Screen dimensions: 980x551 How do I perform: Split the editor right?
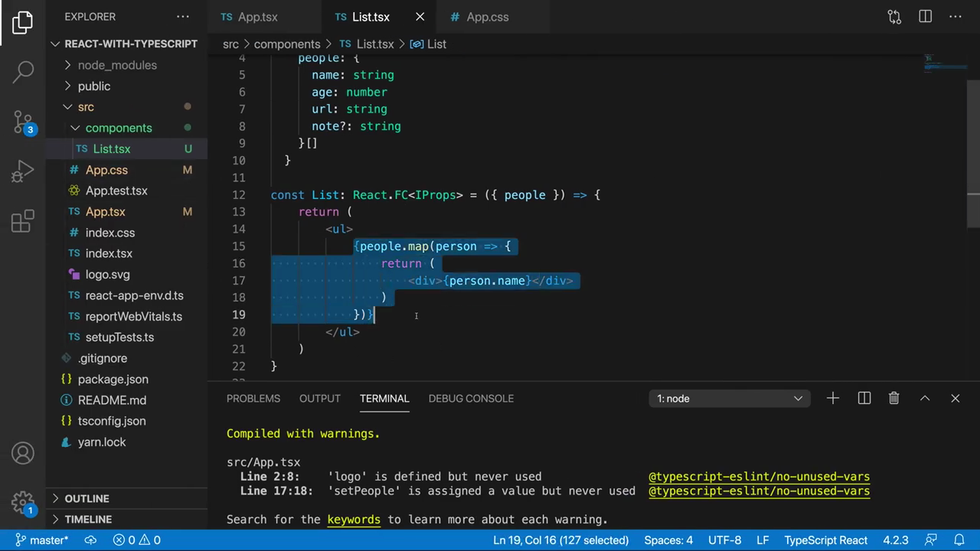click(x=925, y=17)
